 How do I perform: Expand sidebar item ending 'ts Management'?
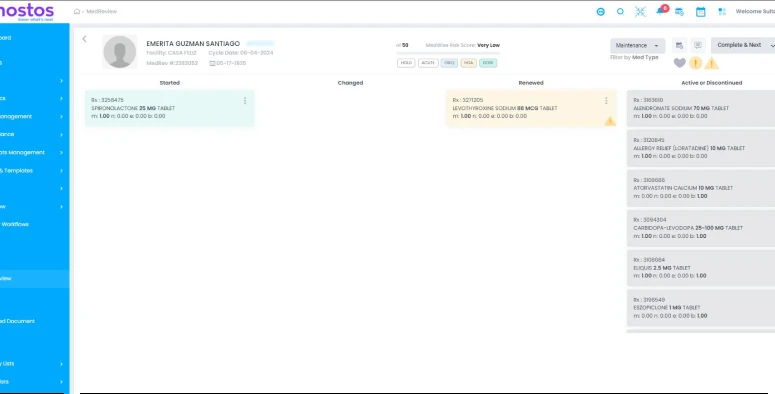pos(61,153)
